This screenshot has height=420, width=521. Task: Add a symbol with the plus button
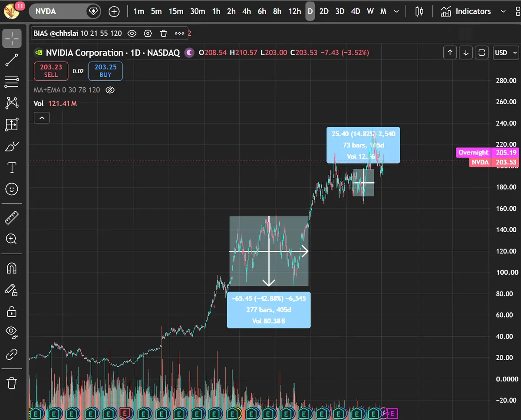click(114, 11)
